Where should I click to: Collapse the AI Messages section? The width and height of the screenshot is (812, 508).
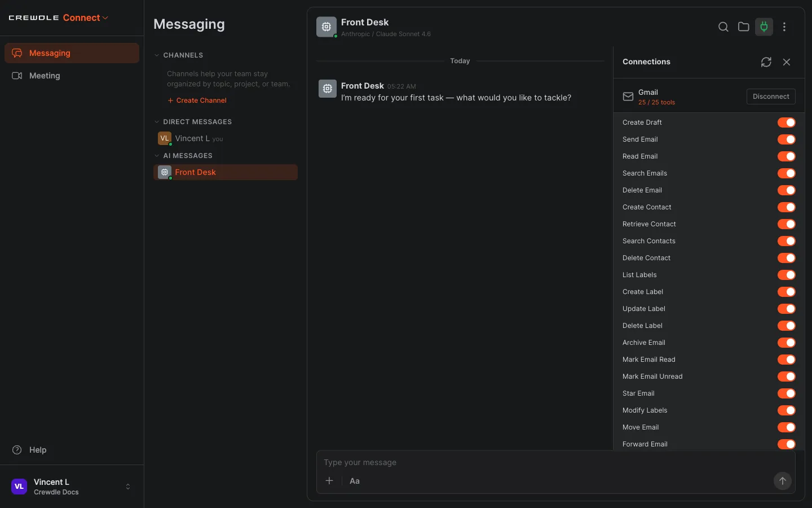point(157,156)
